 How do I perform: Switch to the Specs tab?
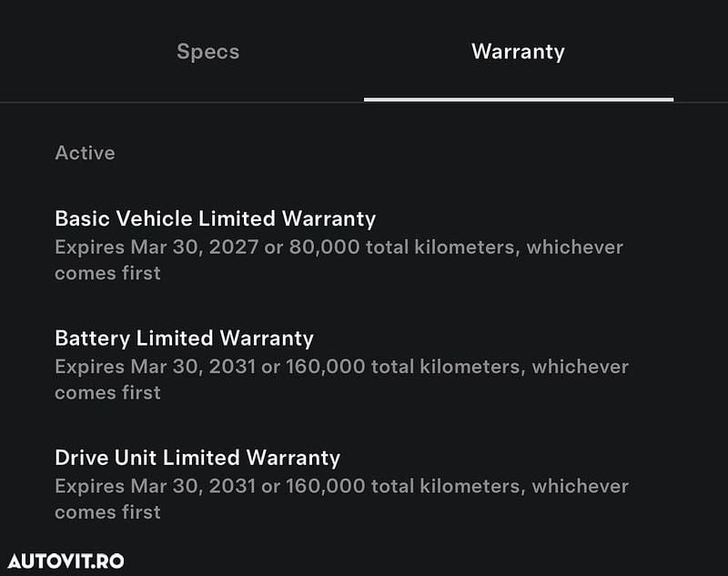point(207,52)
